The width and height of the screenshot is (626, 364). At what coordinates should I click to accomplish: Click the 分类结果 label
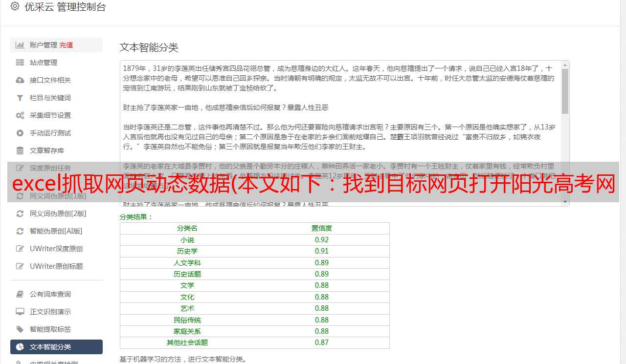136,217
